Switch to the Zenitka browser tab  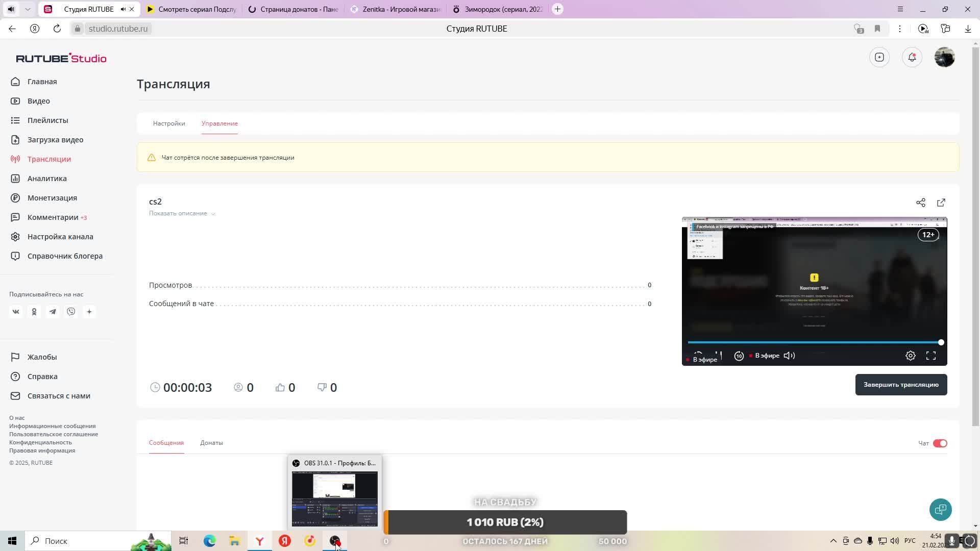[395, 9]
